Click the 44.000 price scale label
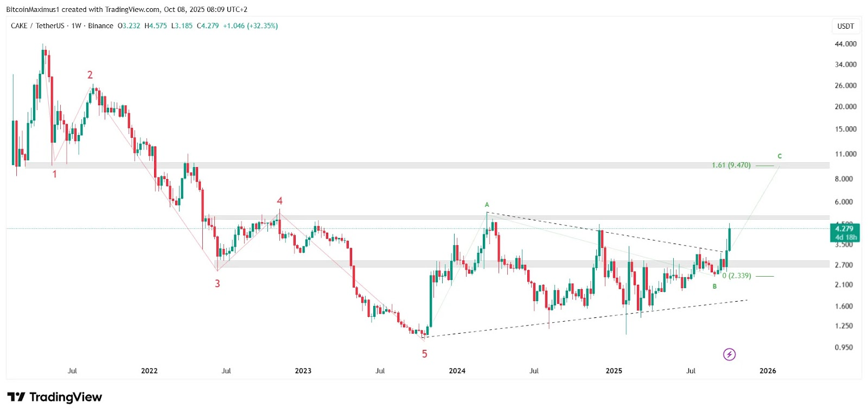 pos(845,44)
